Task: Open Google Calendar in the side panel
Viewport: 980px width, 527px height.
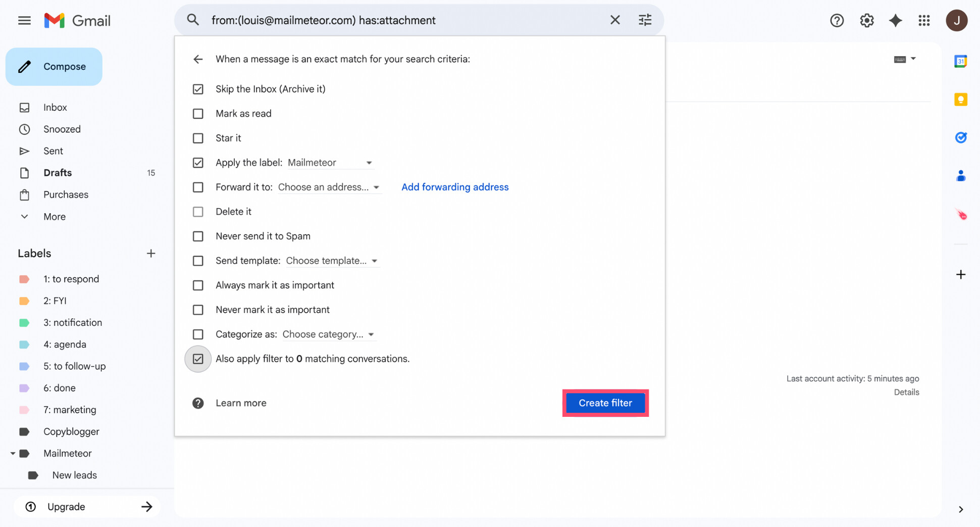Action: [961, 61]
